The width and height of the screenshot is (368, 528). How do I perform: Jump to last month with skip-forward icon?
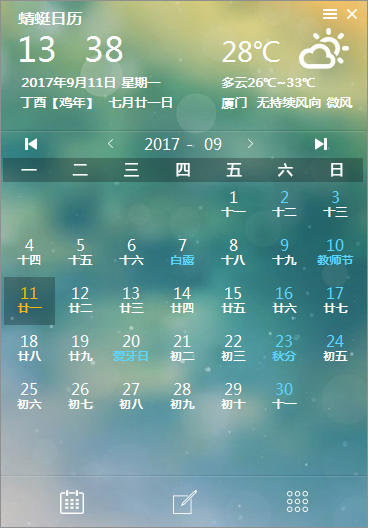(321, 144)
